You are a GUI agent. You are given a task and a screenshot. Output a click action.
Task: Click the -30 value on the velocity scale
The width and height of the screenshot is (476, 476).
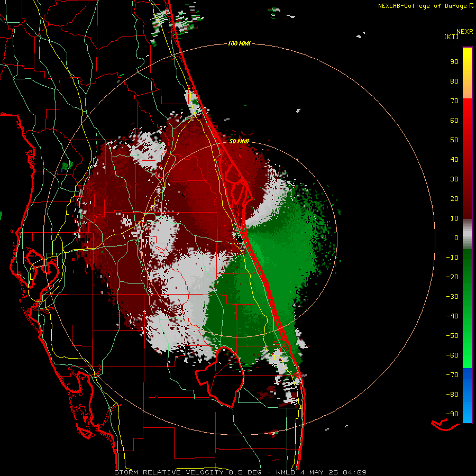452,297
